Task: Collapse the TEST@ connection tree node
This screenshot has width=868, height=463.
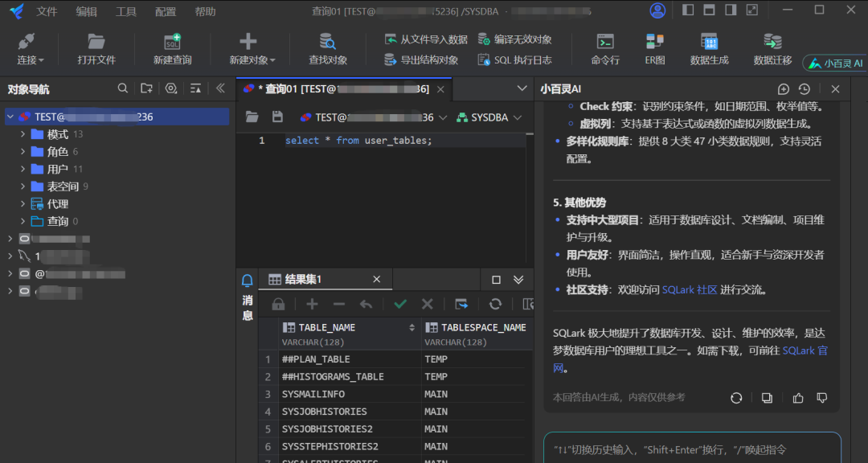Action: pos(10,117)
